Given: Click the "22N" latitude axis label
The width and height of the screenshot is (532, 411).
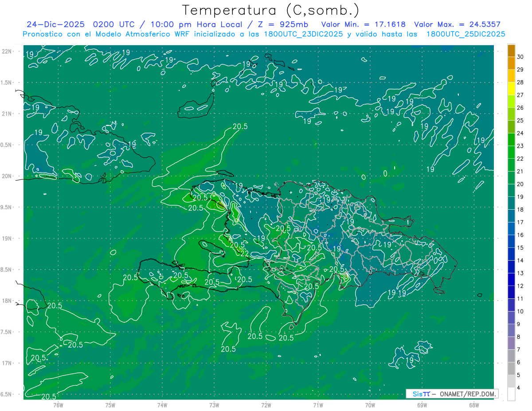Looking at the screenshot, I should [7, 51].
